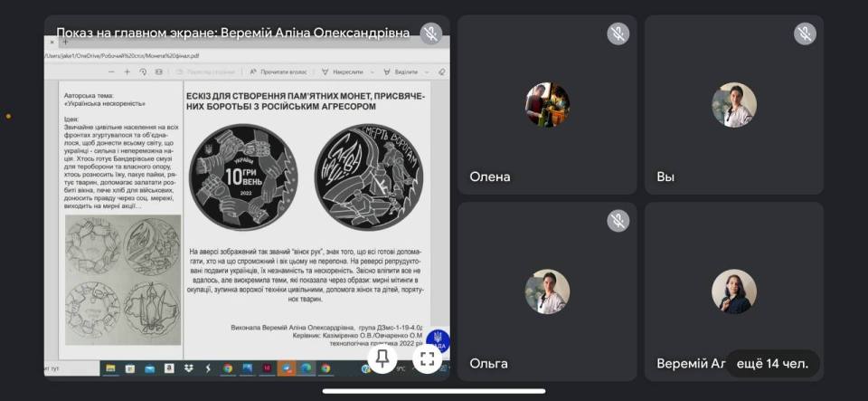Screen dimensions: 868x401
Task: Open Microsoft Store from the shared taskbar
Action: click(130, 368)
